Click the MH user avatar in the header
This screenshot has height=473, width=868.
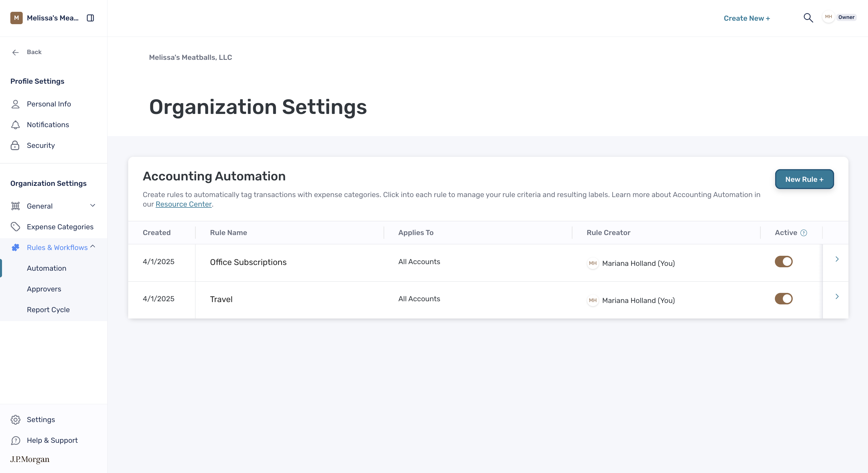[828, 17]
